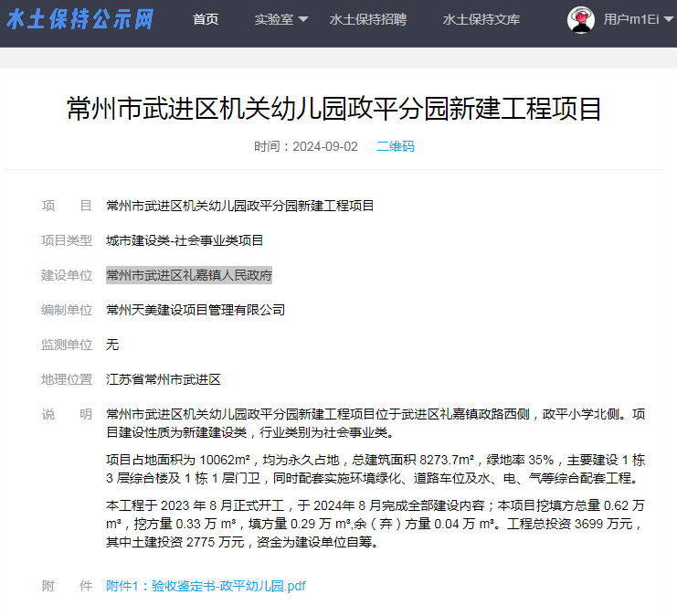
Task: Click the username 用户m1Ei
Action: pos(630,19)
